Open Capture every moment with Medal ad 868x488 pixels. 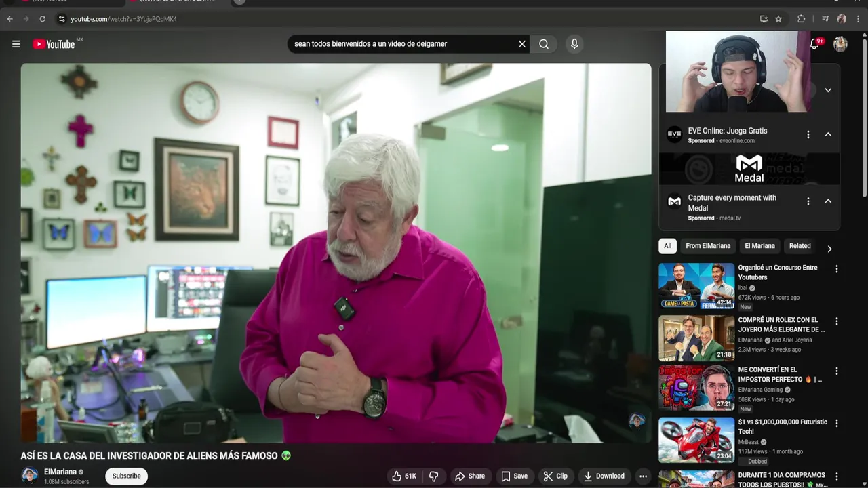pos(732,203)
